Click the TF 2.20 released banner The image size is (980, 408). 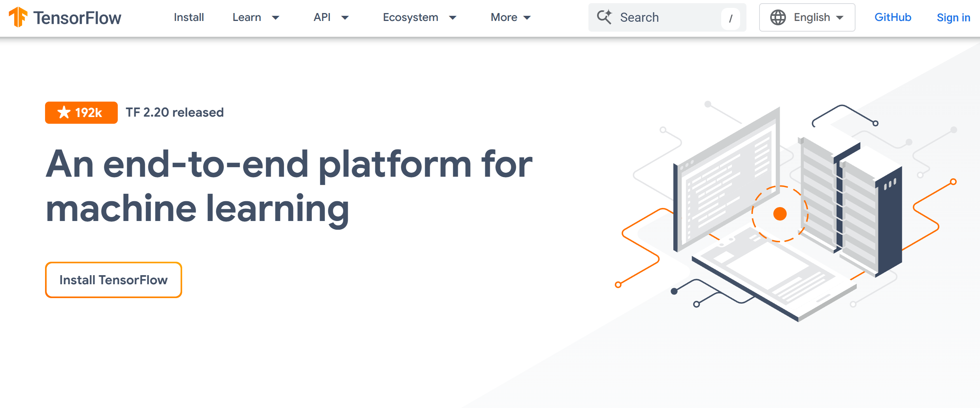(175, 112)
